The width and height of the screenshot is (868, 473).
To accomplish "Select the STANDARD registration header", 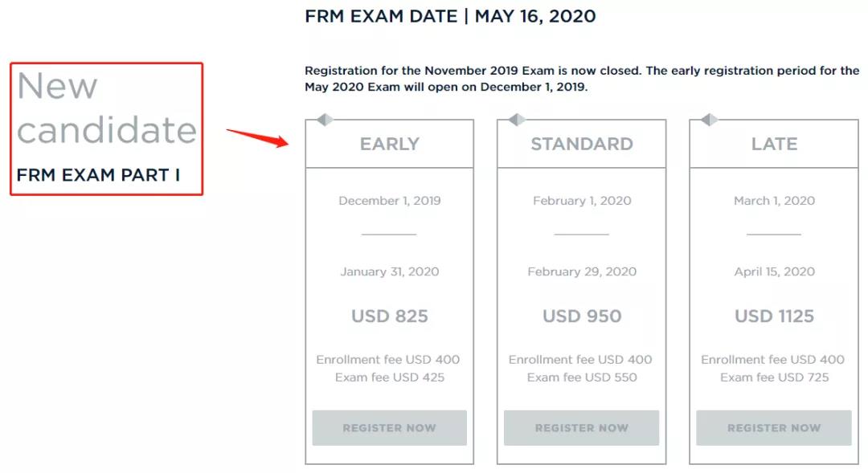I will (x=581, y=144).
